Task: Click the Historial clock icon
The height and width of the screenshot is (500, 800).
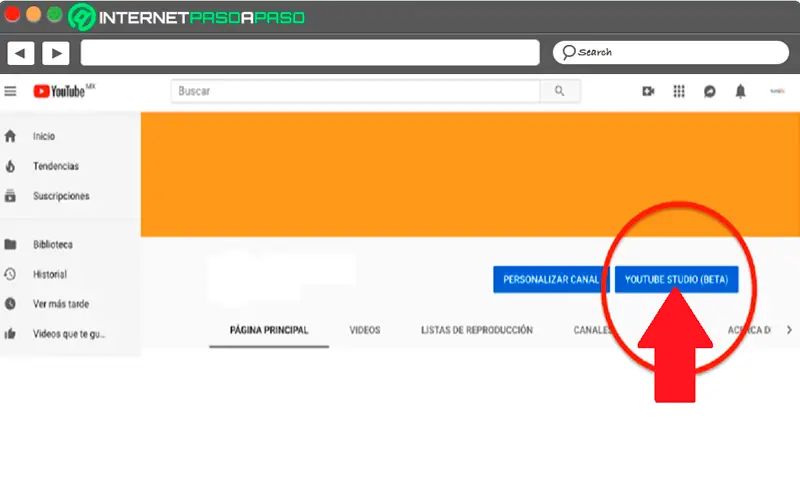Action: click(10, 274)
